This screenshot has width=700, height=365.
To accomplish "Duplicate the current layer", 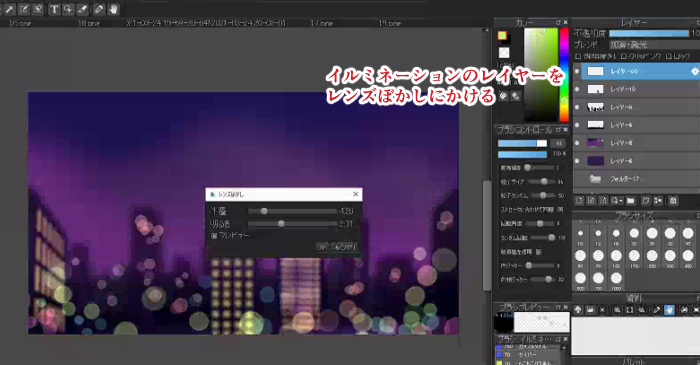I will [x=645, y=201].
